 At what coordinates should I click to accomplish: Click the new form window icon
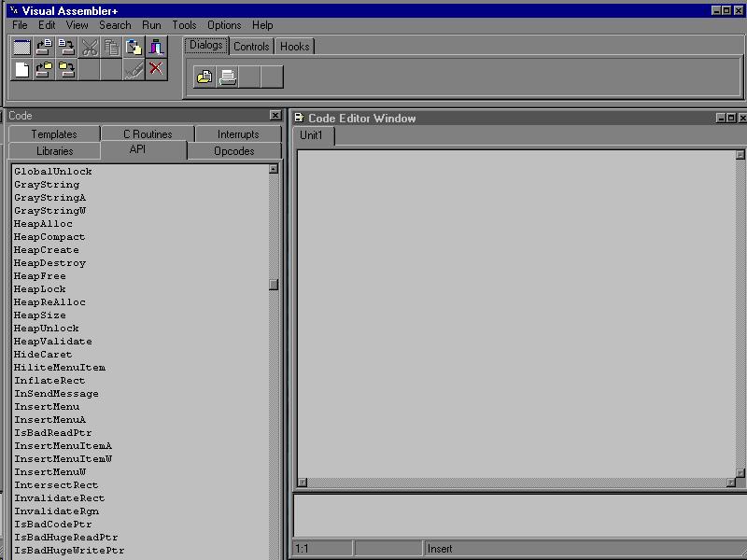21,48
